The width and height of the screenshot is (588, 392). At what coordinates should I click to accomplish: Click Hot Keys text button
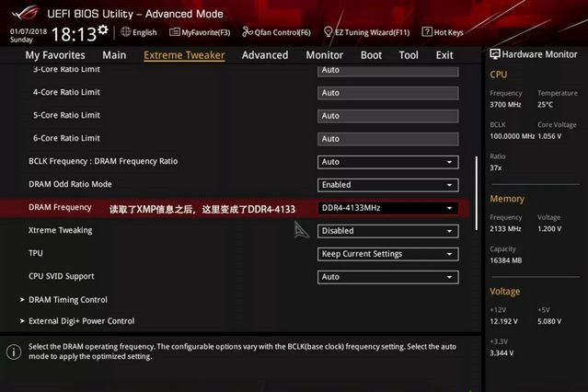(x=448, y=32)
